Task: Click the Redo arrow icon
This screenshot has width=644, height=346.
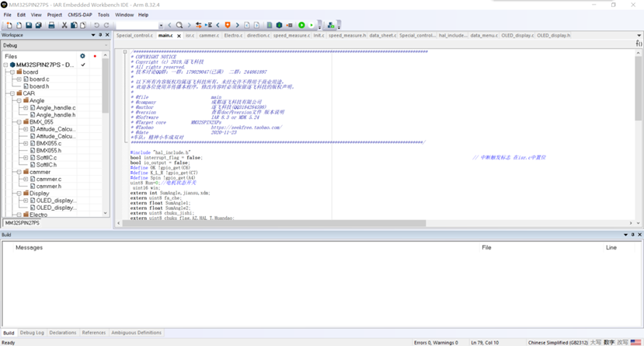Action: point(106,25)
